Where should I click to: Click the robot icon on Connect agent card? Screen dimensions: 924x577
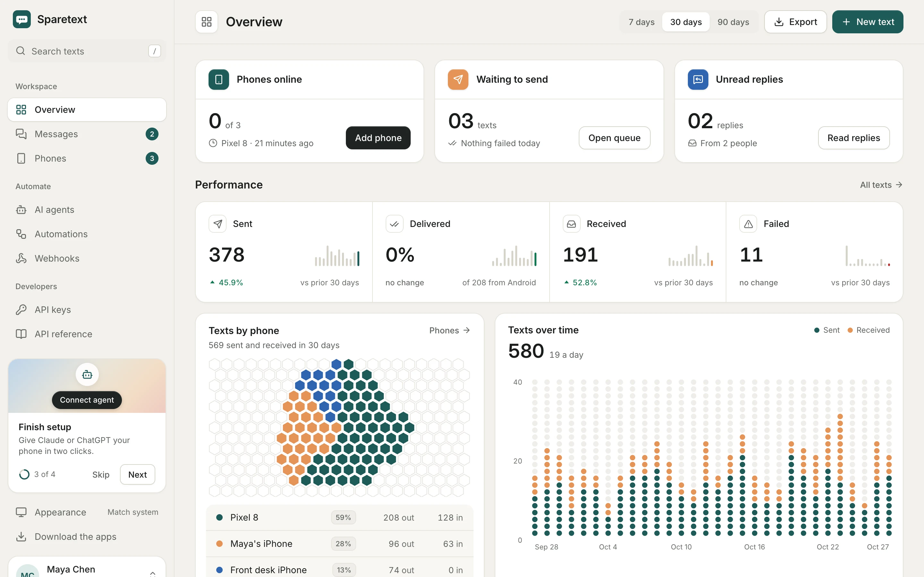pyautogui.click(x=87, y=374)
